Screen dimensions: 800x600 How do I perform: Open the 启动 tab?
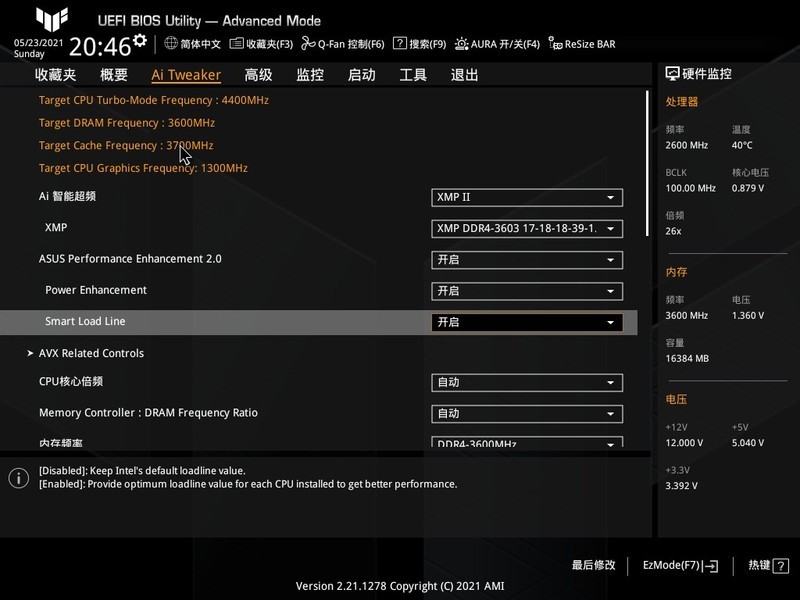pos(362,75)
